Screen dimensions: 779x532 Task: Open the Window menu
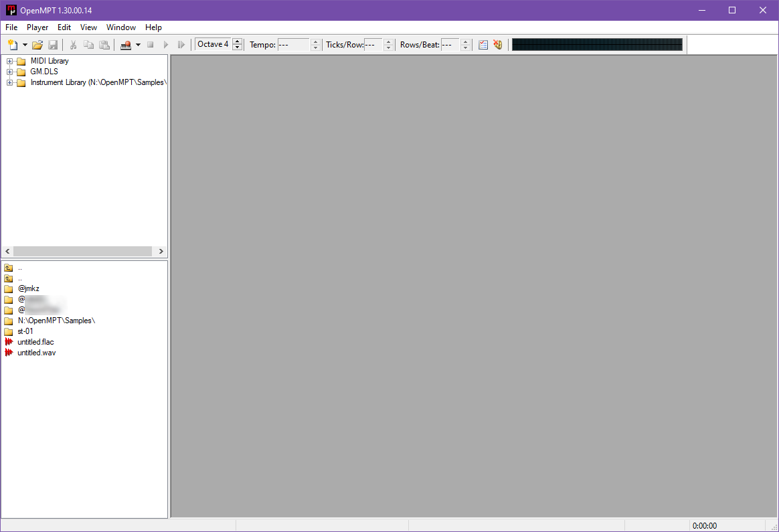pos(121,27)
